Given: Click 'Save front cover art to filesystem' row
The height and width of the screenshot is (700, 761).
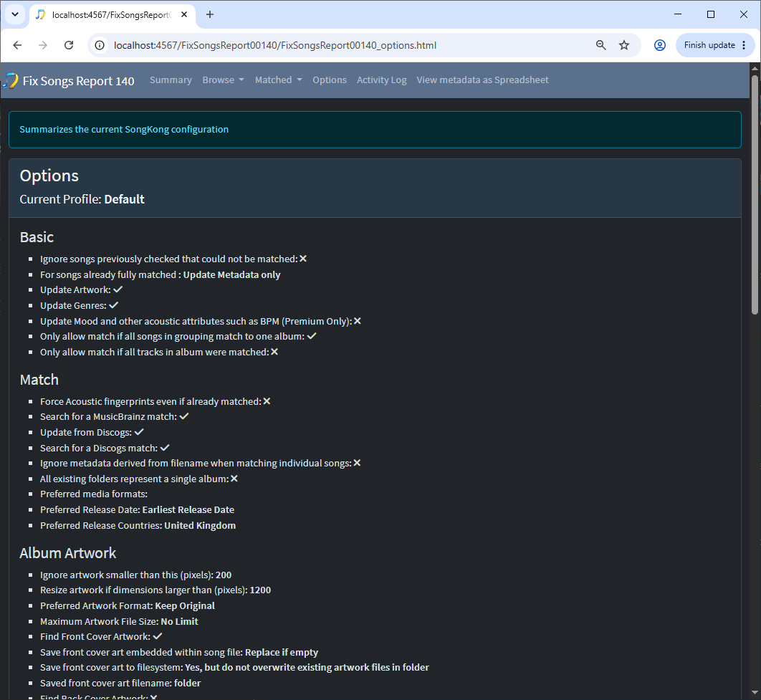Looking at the screenshot, I should [x=234, y=668].
